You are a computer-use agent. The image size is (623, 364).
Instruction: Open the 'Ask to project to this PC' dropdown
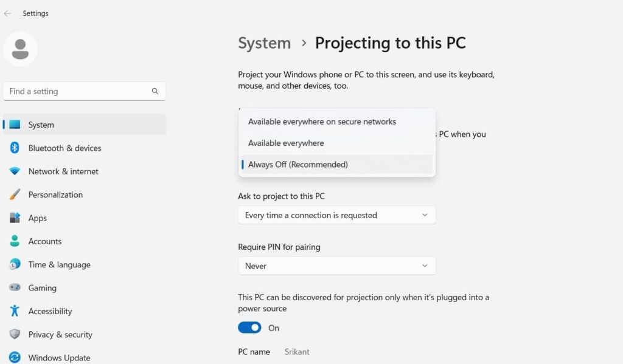(x=336, y=215)
